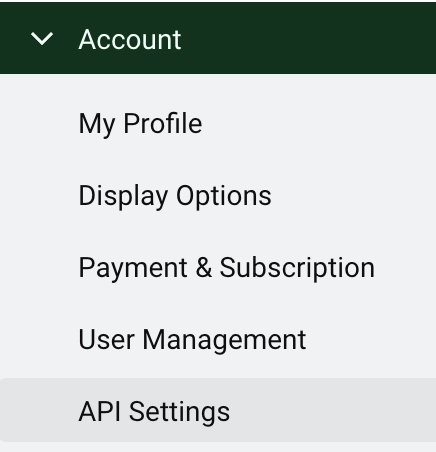Open My Profile page

(x=140, y=124)
